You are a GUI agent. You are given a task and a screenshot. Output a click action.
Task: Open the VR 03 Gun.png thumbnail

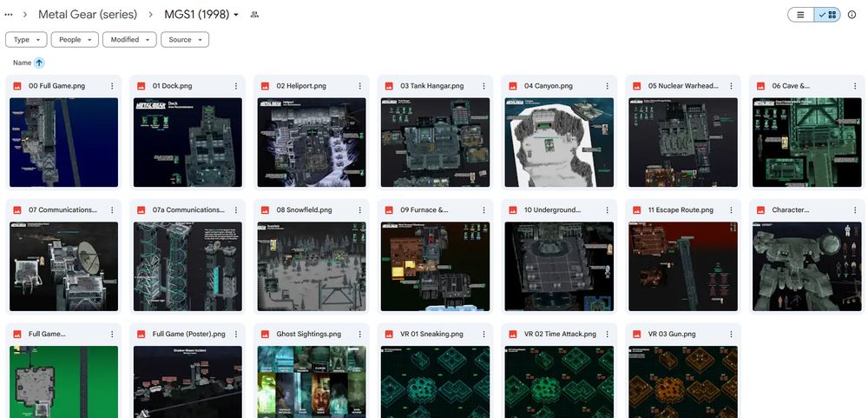(683, 382)
